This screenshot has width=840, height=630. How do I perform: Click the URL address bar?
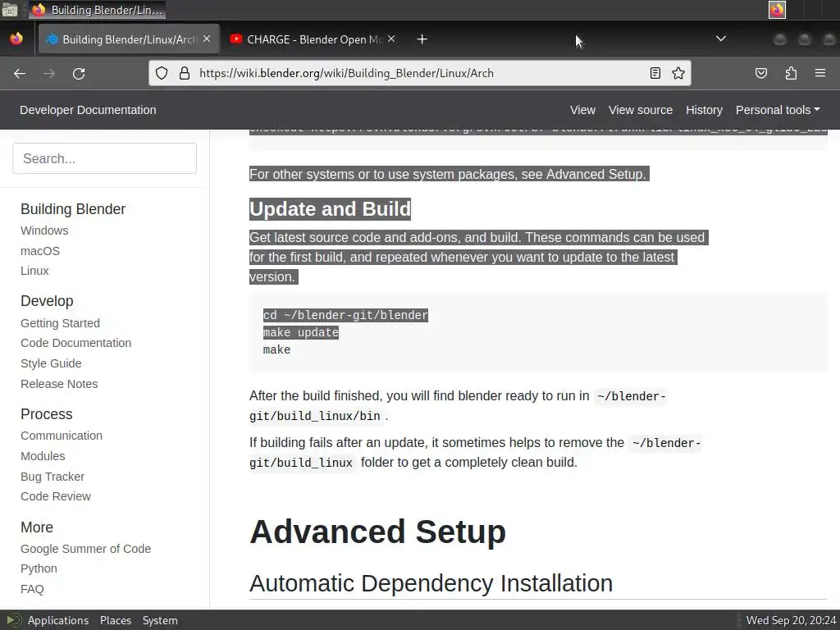click(421, 73)
